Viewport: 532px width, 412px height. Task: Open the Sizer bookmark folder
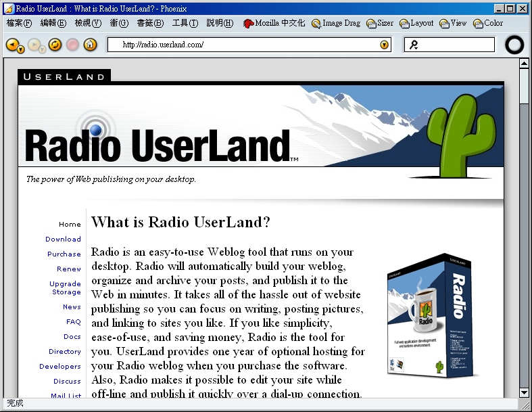[380, 23]
